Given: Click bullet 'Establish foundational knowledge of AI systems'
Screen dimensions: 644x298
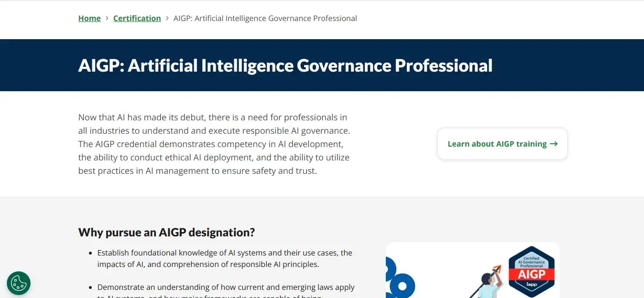Looking at the screenshot, I should (225, 258).
